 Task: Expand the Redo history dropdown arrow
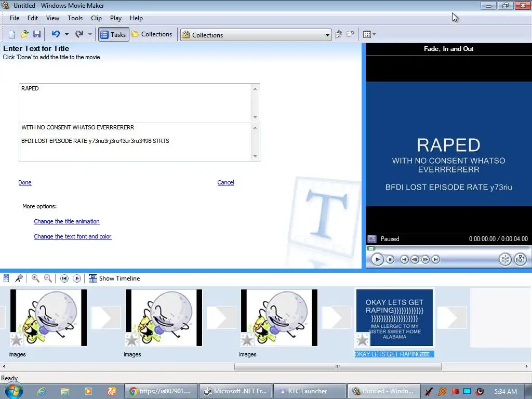coord(90,34)
